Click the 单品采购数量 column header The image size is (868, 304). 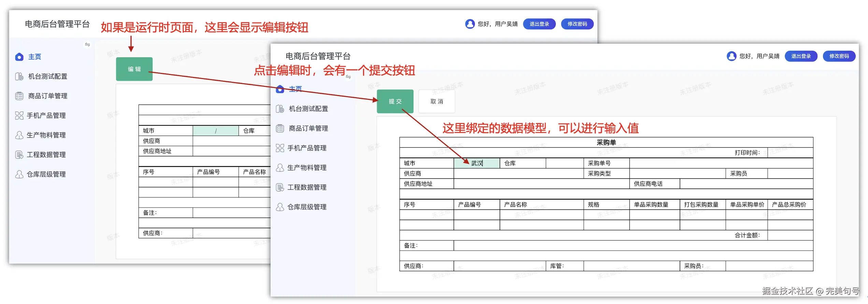pos(655,204)
